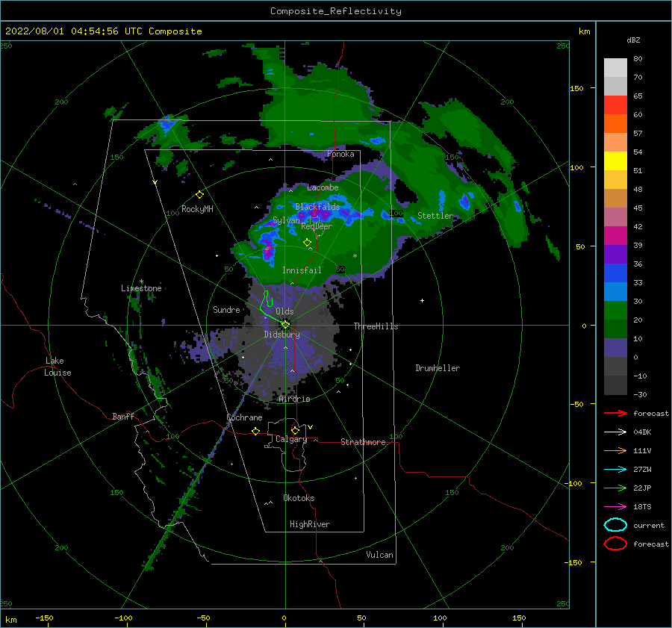Screen dimensions: 672x628
Task: Click the yellow diamond marker below Cochrane
Action: [x=256, y=432]
